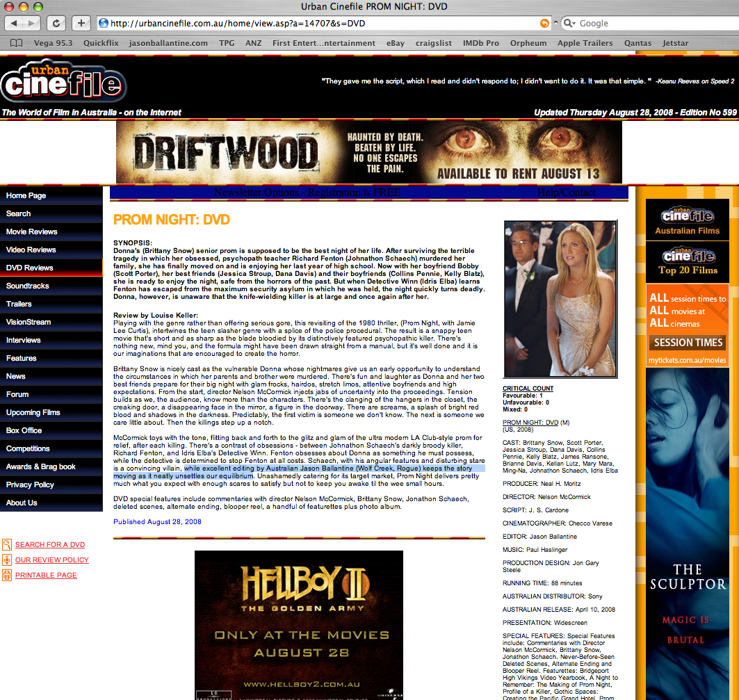The width and height of the screenshot is (739, 700).
Task: Open News in the sidebar
Action: [x=51, y=376]
